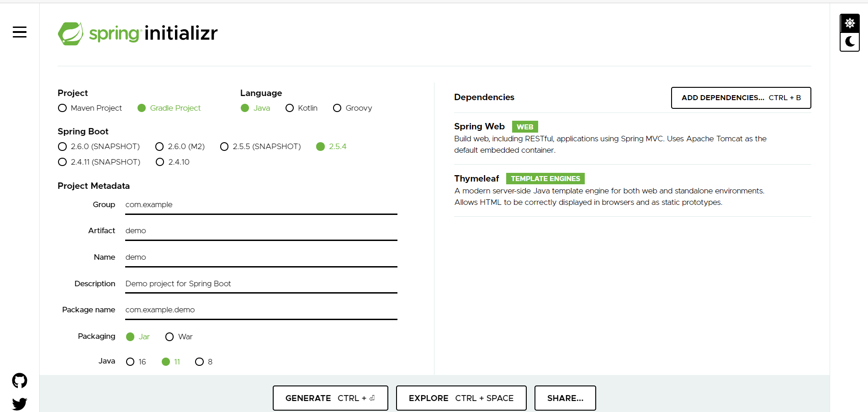
Task: Choose Groovy as the language
Action: coord(353,108)
